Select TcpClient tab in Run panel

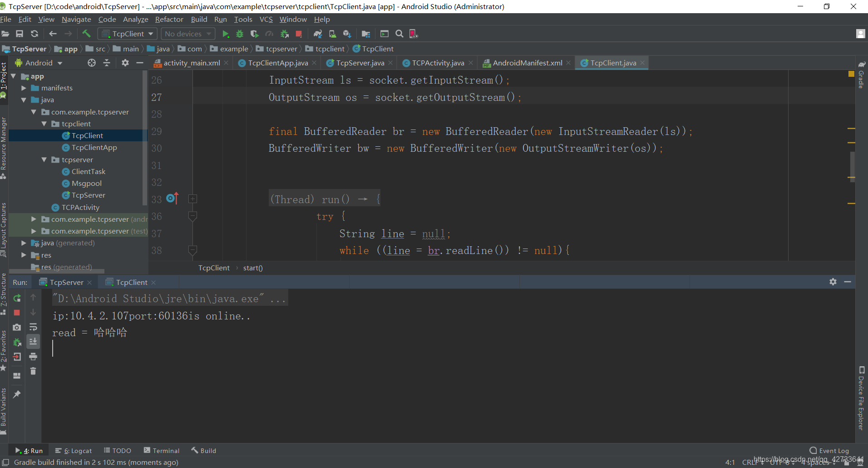coord(131,282)
